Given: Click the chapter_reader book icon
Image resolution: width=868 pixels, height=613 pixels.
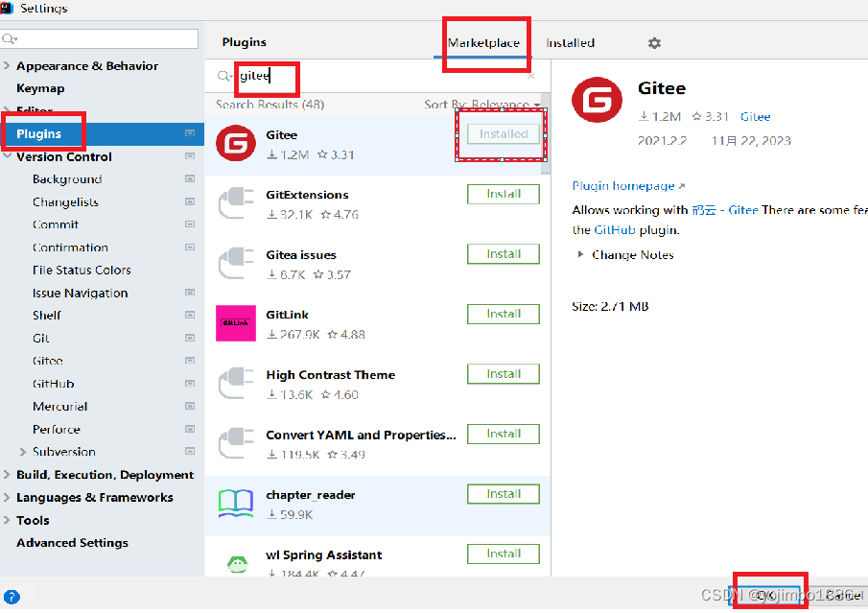Looking at the screenshot, I should (x=236, y=504).
